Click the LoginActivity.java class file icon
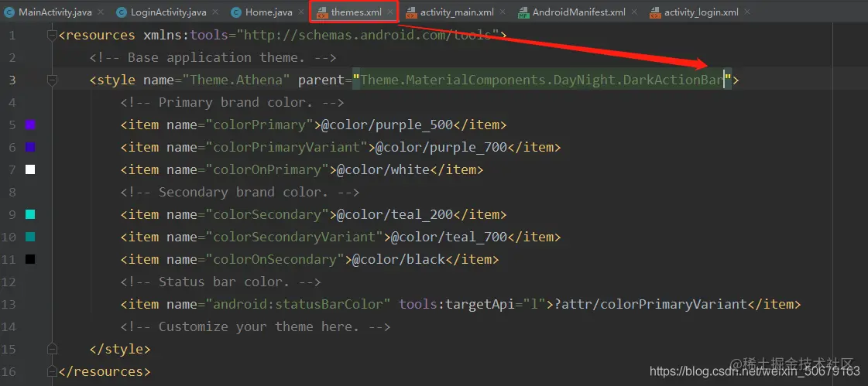 click(x=122, y=12)
